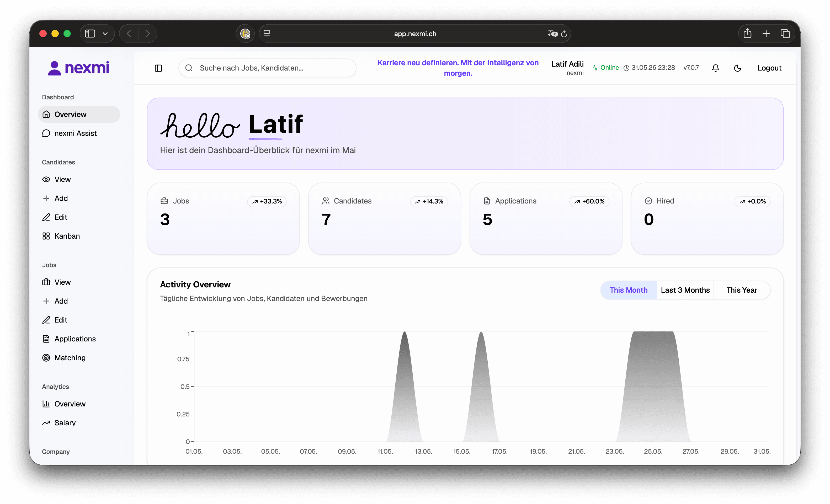Viewport: 830px width, 504px height.
Task: Click Edit under Jobs
Action: 79,319
